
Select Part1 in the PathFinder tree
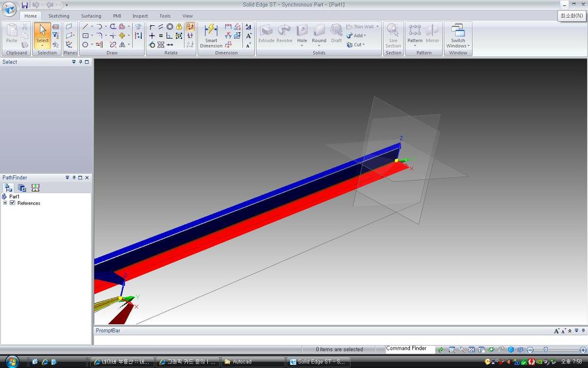[14, 197]
